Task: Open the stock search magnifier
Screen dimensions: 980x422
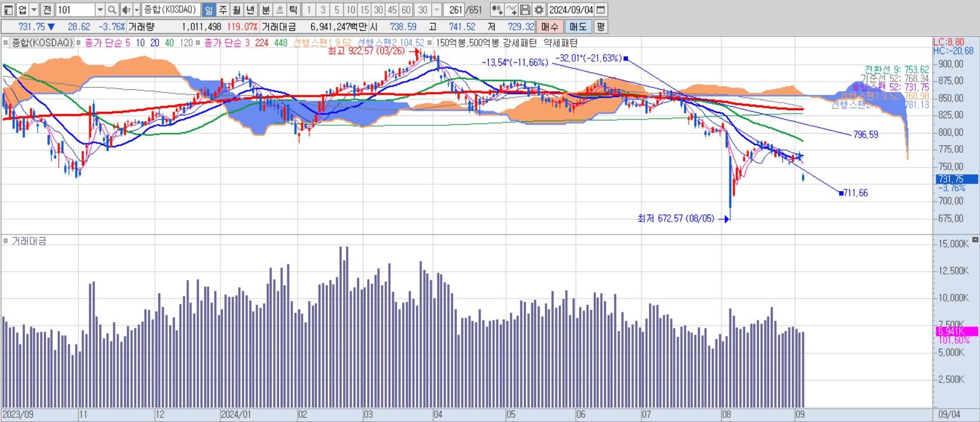Action: pyautogui.click(x=112, y=10)
